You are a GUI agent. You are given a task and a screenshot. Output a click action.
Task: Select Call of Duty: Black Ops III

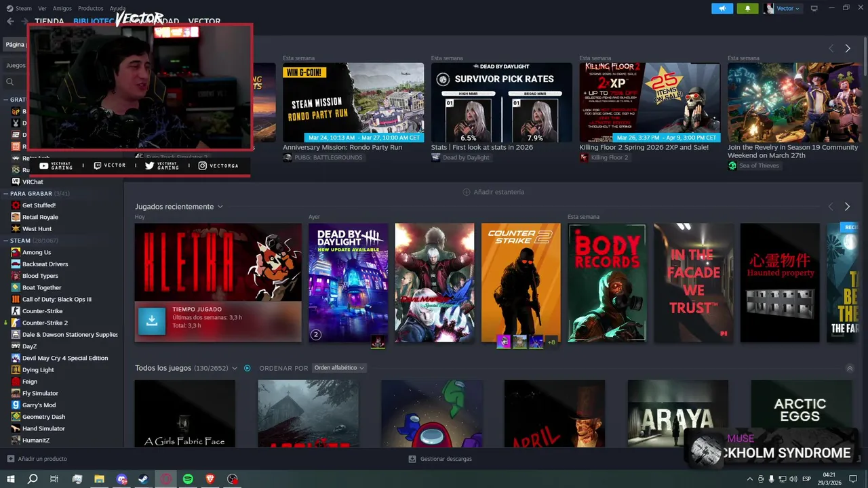point(57,300)
